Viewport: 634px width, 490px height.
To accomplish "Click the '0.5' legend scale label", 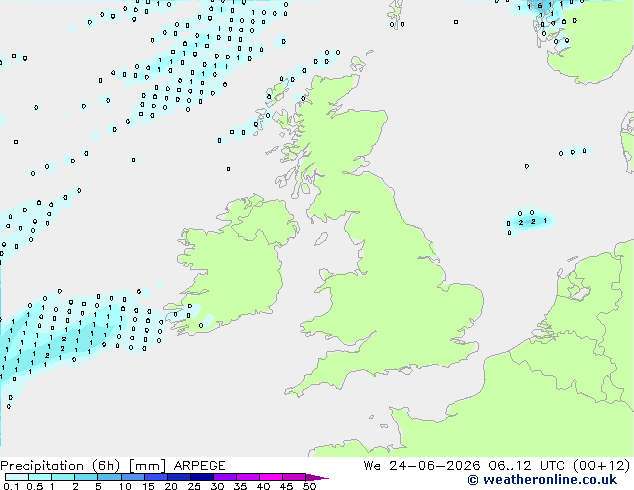I will [34, 486].
